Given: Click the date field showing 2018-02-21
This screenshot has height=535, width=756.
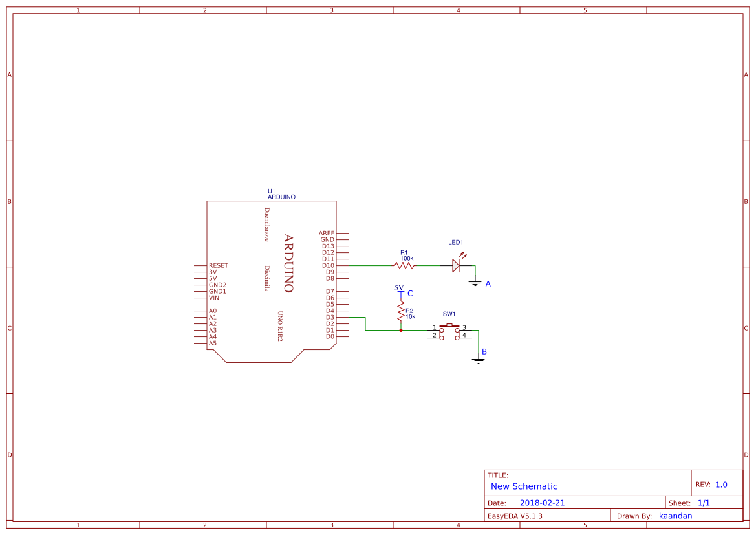Looking at the screenshot, I should point(543,502).
